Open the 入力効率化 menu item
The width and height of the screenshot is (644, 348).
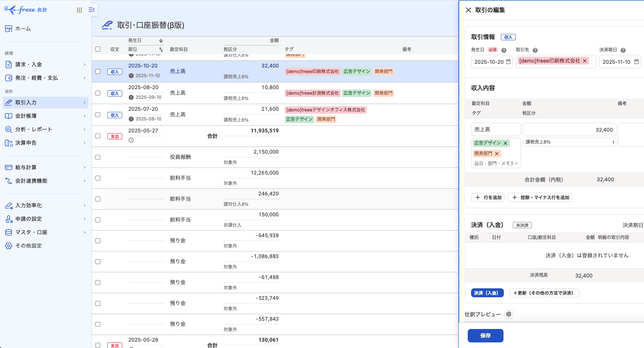(x=45, y=206)
